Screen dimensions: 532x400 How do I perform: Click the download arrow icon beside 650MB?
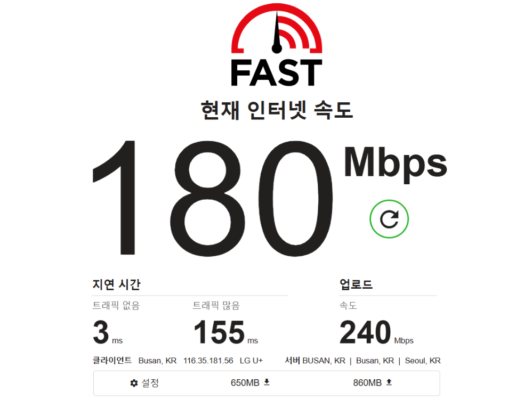coord(267,382)
